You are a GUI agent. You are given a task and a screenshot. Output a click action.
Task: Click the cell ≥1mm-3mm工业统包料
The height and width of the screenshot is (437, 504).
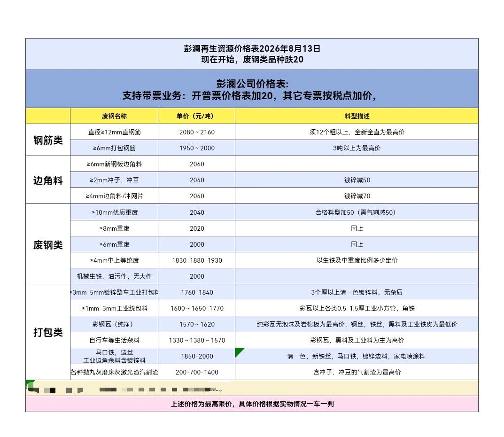(114, 308)
